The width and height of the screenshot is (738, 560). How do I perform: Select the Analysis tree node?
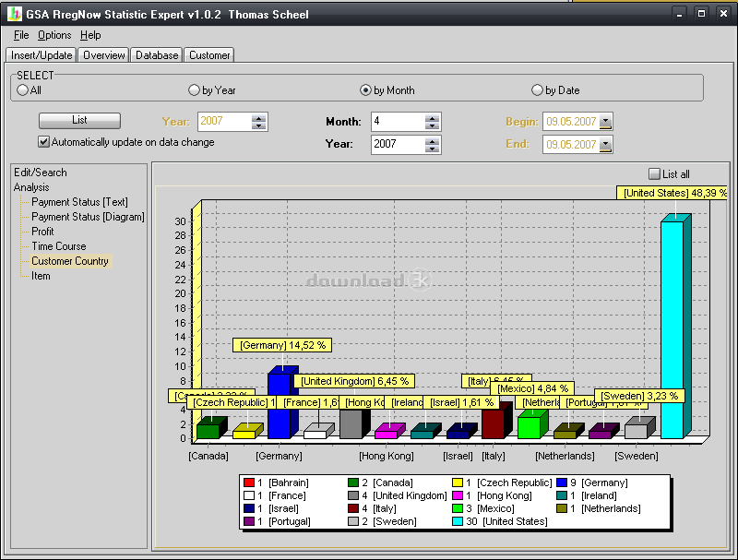(x=31, y=187)
